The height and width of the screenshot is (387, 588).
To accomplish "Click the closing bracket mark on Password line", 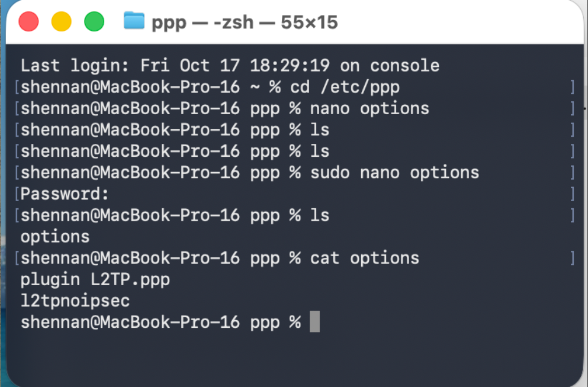I will [573, 193].
